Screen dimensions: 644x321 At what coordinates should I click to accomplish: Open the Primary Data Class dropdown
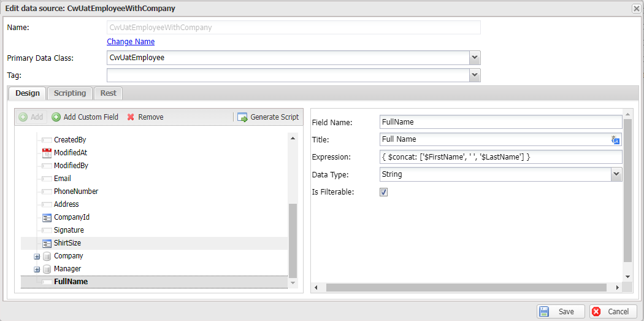(x=474, y=58)
